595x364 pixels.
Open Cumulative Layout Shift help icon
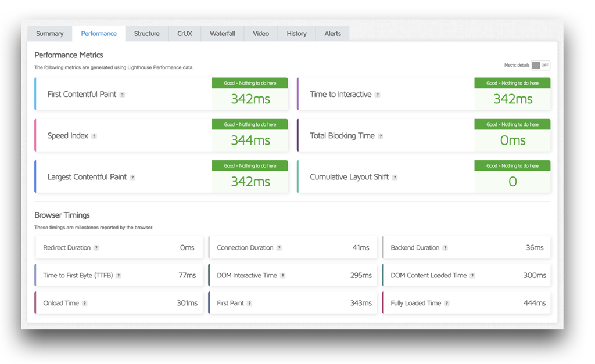click(x=395, y=178)
